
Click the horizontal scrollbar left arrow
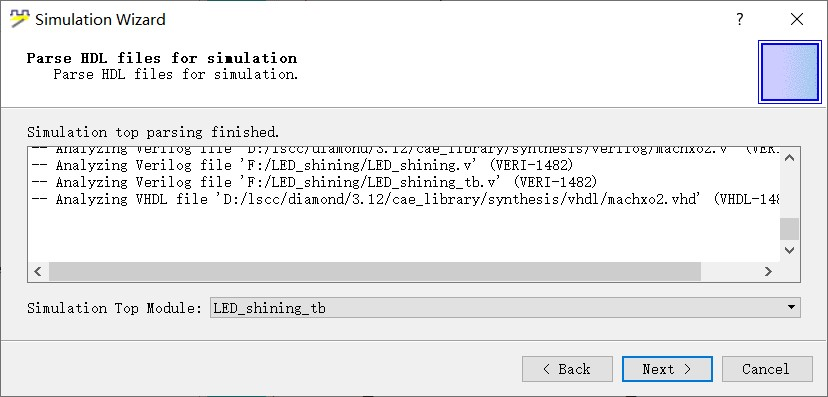(37, 271)
